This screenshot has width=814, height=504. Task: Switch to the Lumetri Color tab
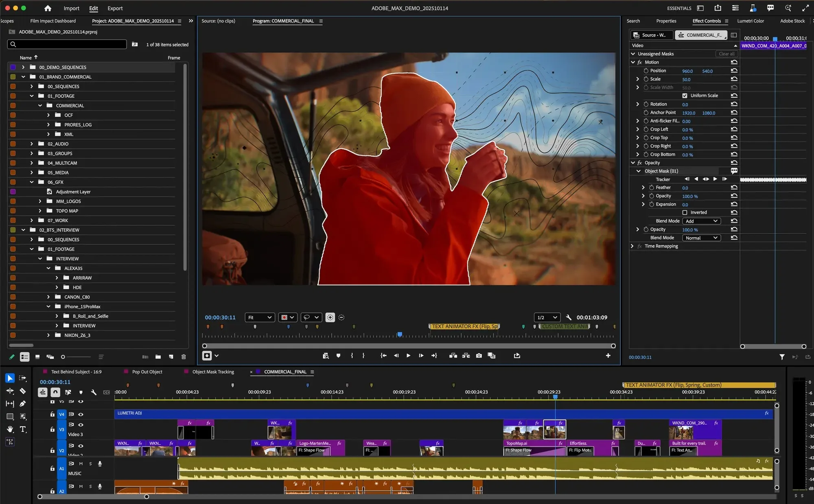(x=751, y=21)
